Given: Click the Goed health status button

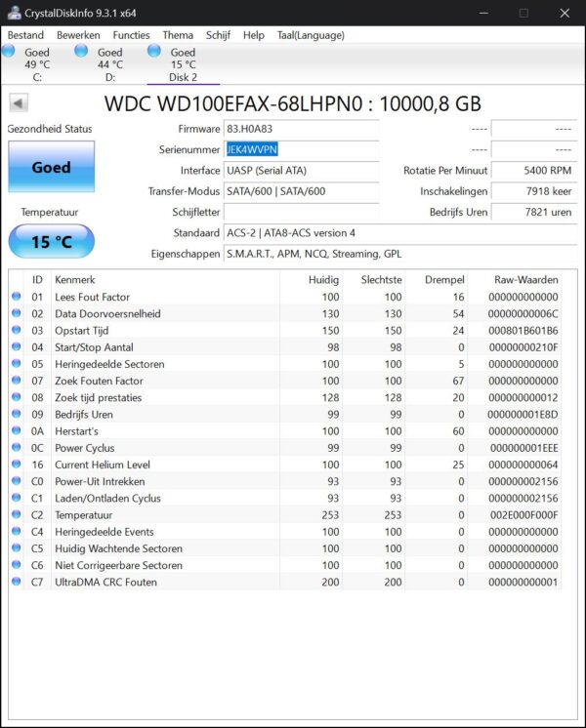Looking at the screenshot, I should [51, 167].
